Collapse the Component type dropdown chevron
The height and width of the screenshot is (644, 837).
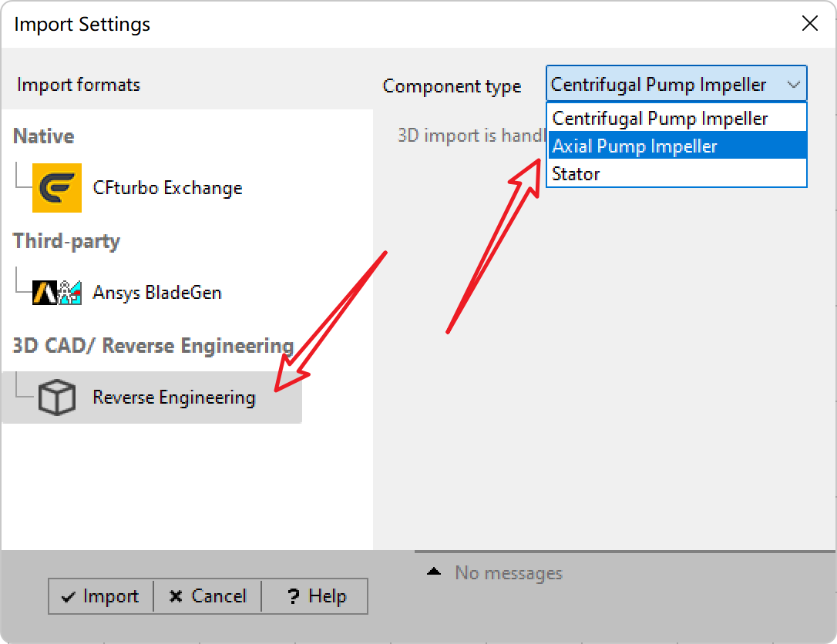click(794, 84)
